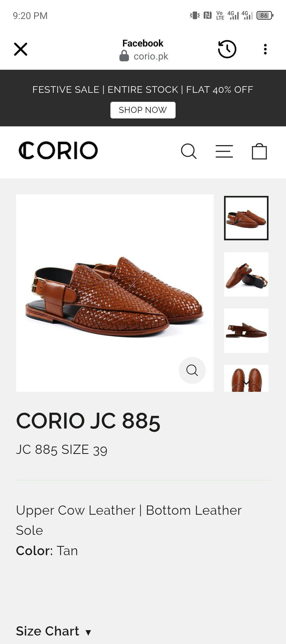Click the SHOP NOW button
The height and width of the screenshot is (644, 286).
[143, 110]
